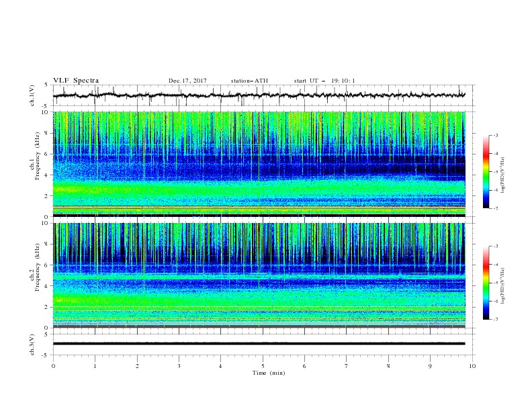Image resolution: width=532 pixels, height=411 pixels.
Task: Click the ch.1 spectrogram color scale bar
Action: 486,172
